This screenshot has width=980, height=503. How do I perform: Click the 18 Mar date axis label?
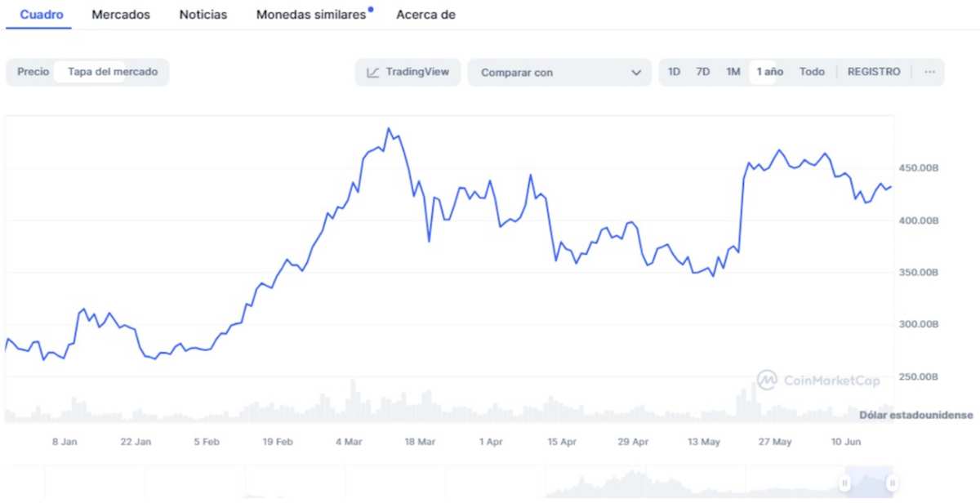tap(420, 441)
